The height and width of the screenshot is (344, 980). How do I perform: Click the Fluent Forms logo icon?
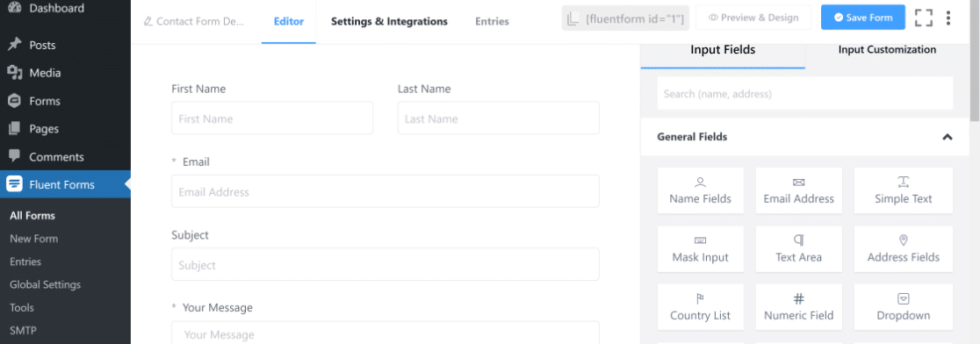click(x=14, y=184)
